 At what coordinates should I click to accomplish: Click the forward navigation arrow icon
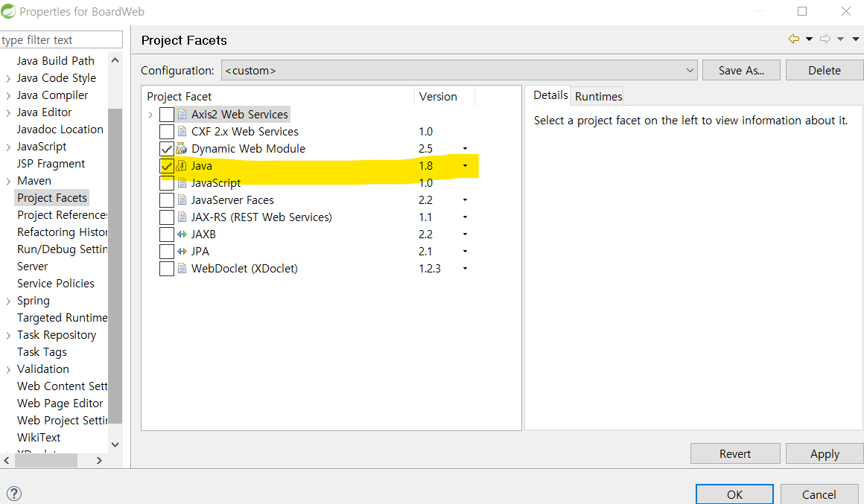pos(825,39)
